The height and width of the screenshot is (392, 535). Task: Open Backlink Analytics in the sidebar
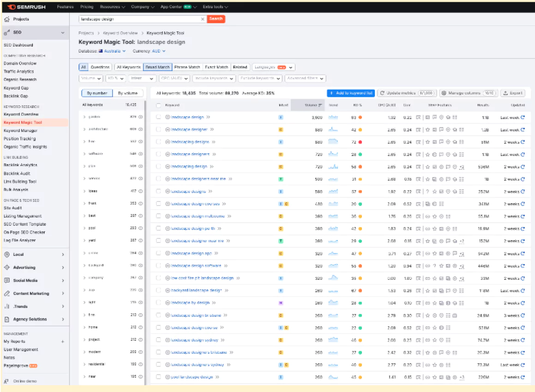tap(20, 165)
